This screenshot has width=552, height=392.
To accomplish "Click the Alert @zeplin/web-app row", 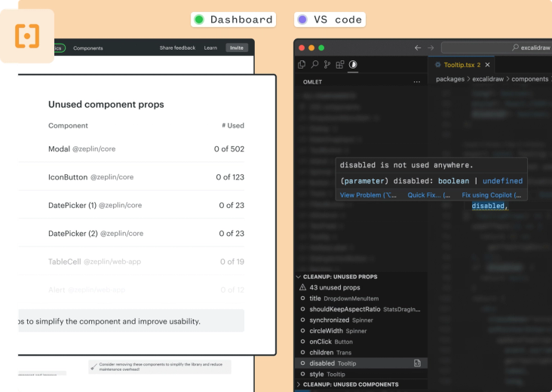I will [x=146, y=289].
